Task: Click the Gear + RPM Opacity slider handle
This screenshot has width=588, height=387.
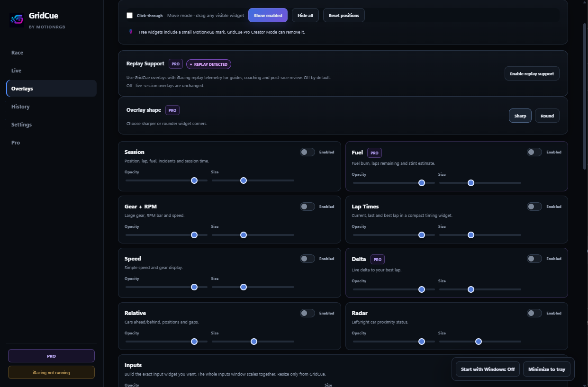Action: (194, 235)
